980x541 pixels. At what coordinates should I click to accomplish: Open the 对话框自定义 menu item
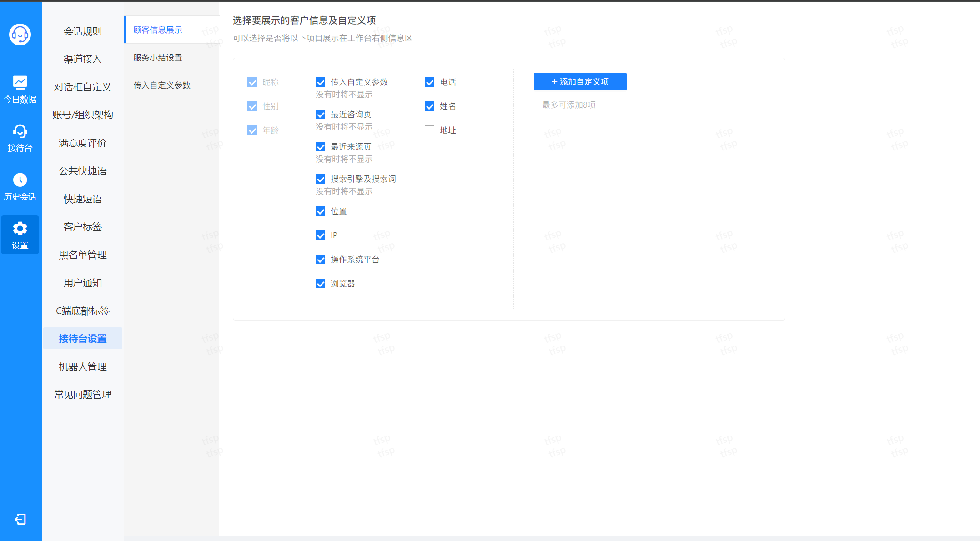(83, 87)
